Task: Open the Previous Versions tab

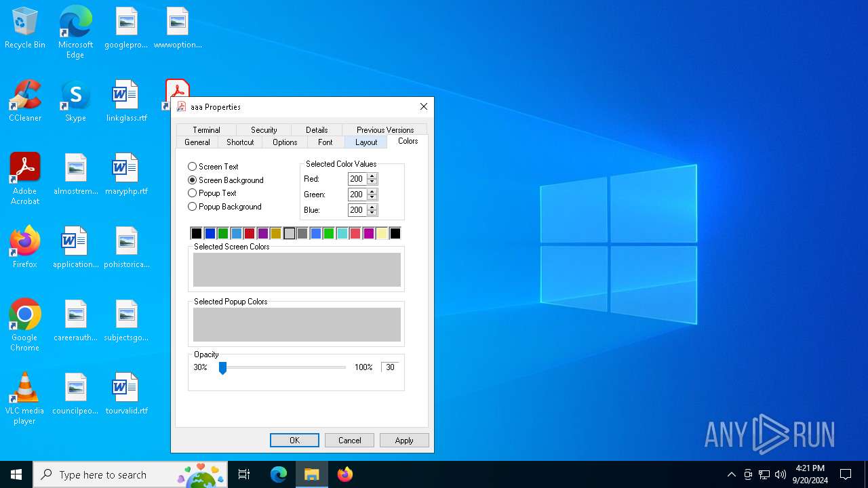Action: click(384, 130)
